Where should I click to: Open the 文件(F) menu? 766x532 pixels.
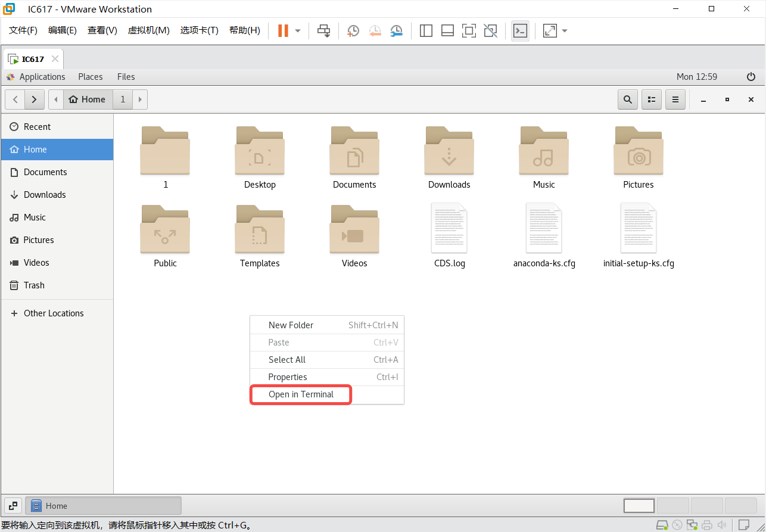pos(23,30)
